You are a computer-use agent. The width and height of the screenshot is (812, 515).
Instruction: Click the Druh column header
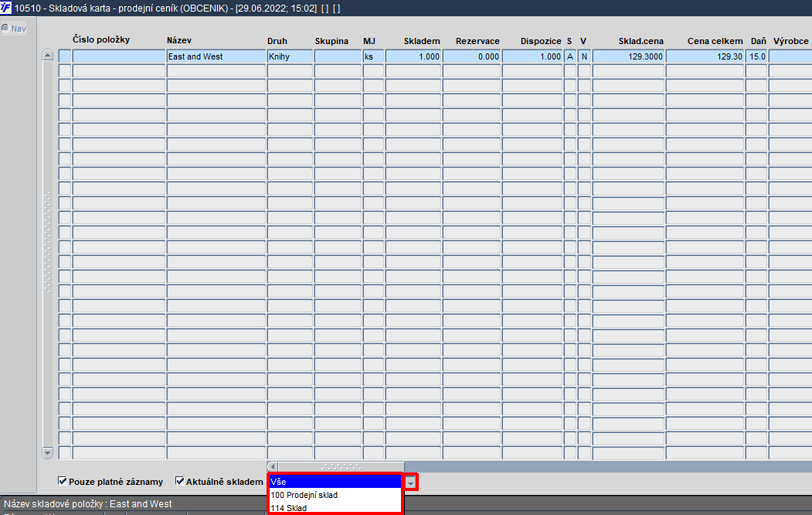[277, 41]
